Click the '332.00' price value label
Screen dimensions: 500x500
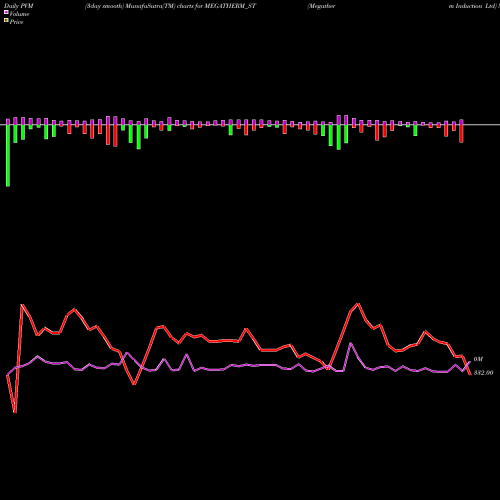click(483, 373)
